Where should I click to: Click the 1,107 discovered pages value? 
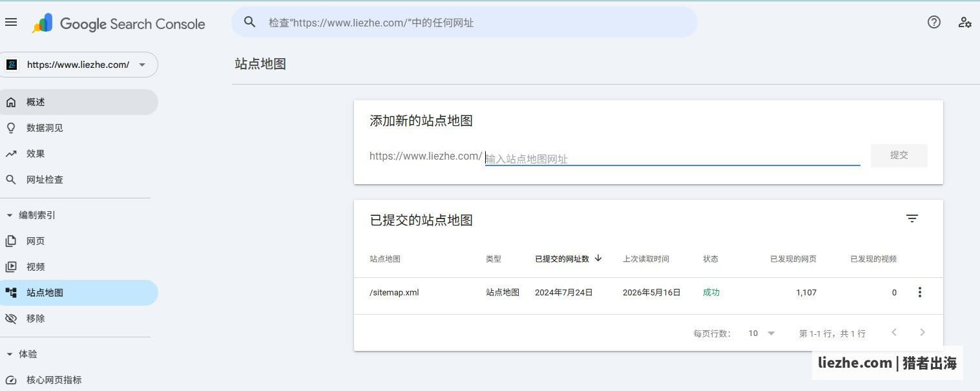pos(806,293)
